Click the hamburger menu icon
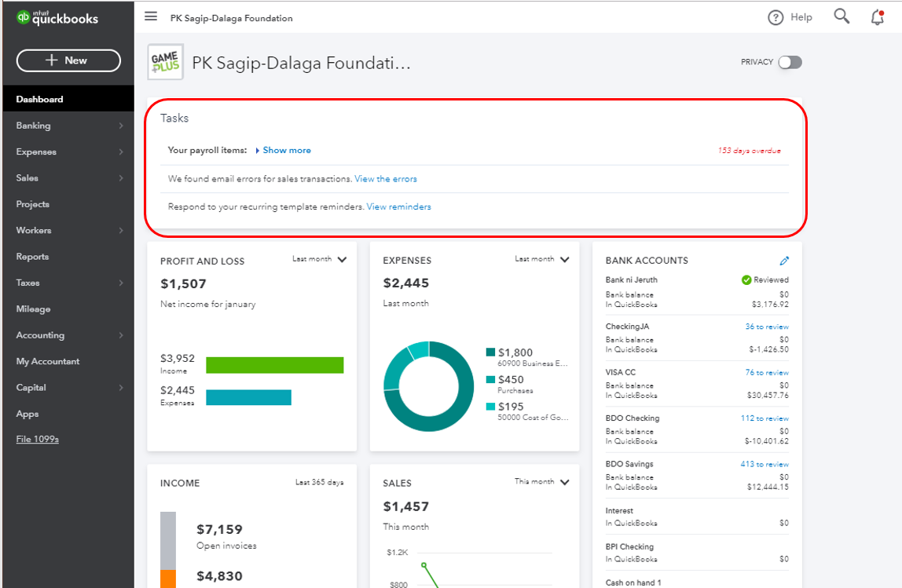The height and width of the screenshot is (588, 902). 151,17
